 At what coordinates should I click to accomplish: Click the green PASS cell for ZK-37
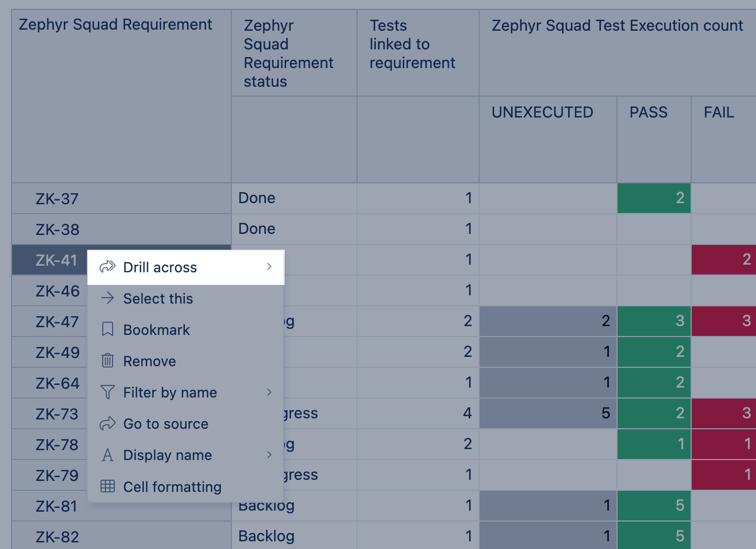654,198
